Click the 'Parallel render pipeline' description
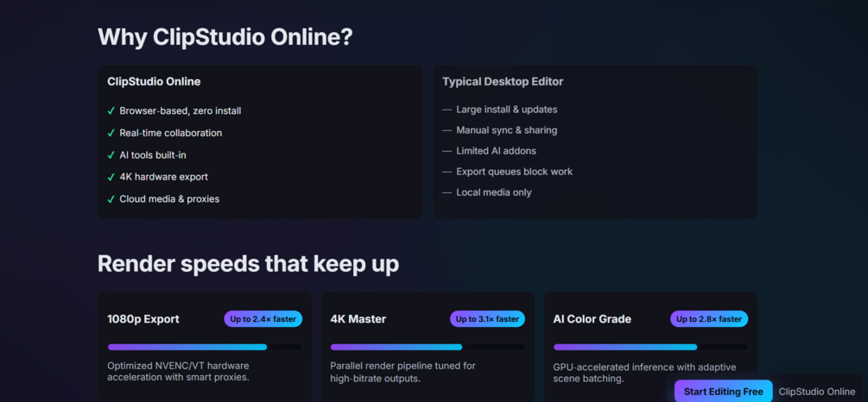This screenshot has height=402, width=868. pos(403,372)
